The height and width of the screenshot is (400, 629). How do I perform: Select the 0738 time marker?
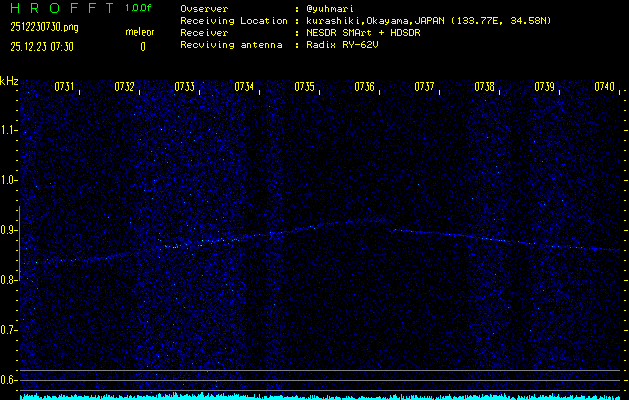484,87
